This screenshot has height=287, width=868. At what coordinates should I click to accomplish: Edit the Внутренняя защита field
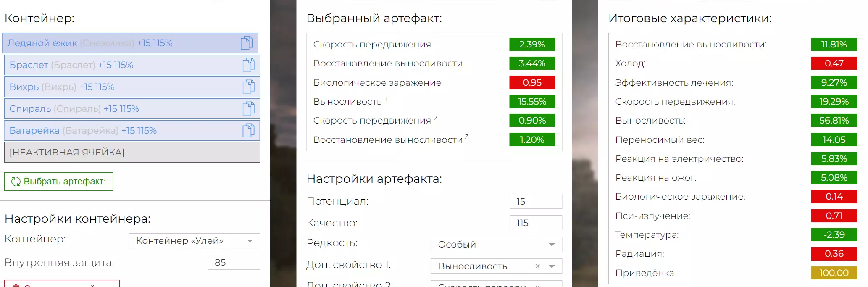pyautogui.click(x=234, y=262)
